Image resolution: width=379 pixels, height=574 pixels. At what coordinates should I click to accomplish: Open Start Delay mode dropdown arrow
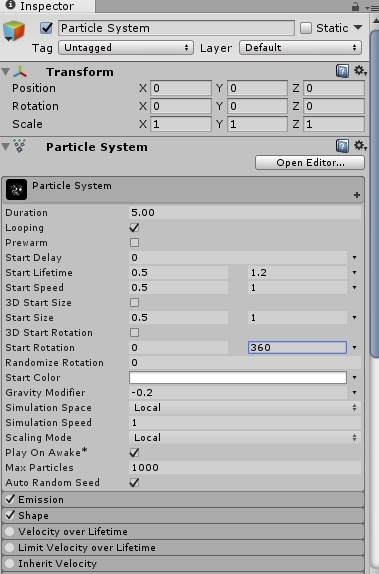coord(354,258)
